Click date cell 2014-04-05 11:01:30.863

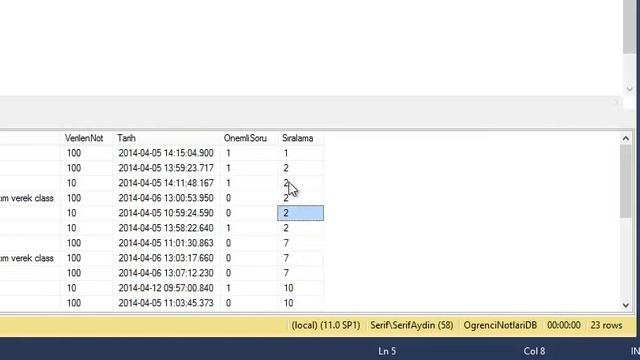(x=166, y=243)
